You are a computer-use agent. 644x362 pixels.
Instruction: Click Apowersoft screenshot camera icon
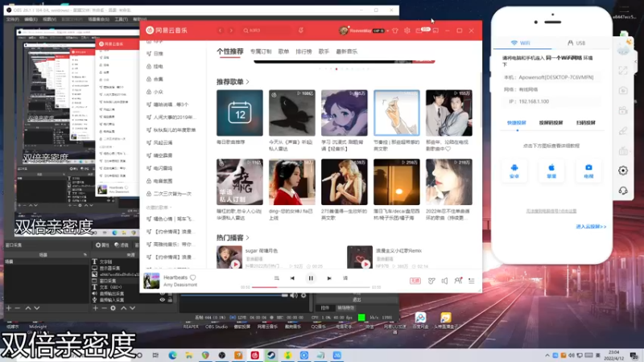(x=623, y=90)
